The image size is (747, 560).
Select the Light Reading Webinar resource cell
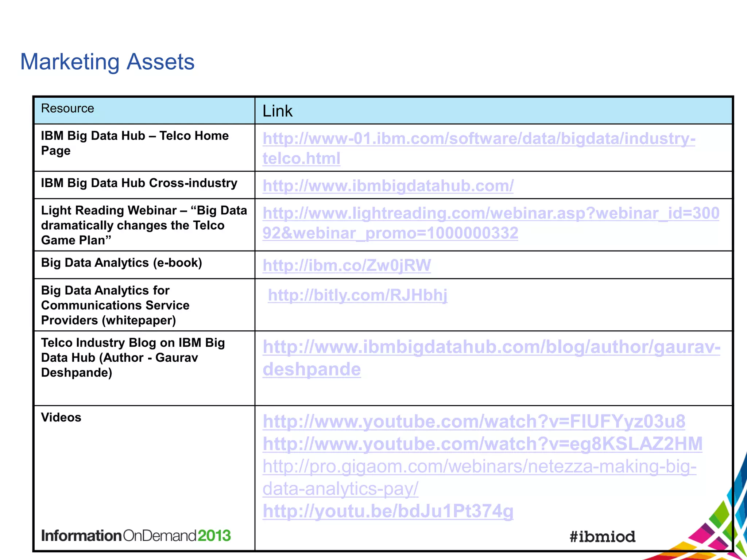tap(144, 225)
